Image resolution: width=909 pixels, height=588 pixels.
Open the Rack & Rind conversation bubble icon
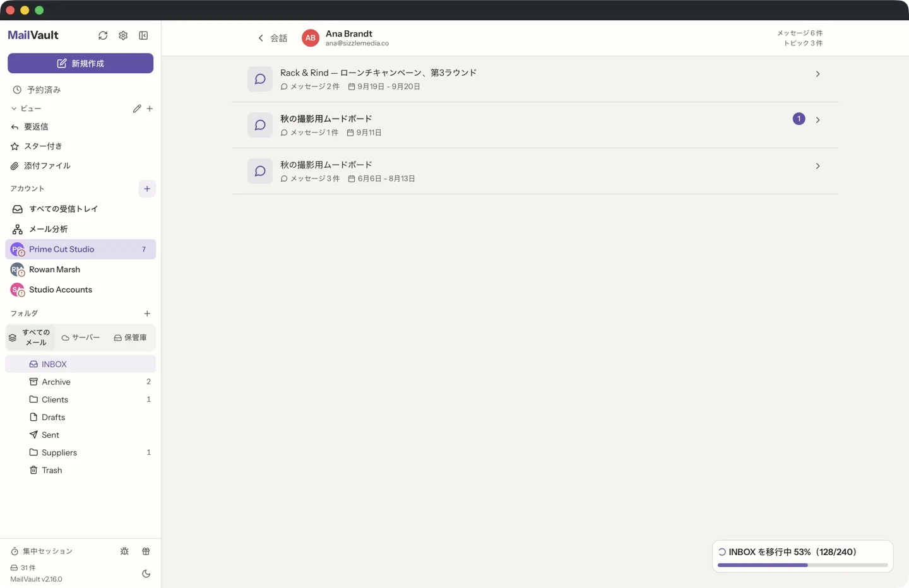tap(260, 79)
